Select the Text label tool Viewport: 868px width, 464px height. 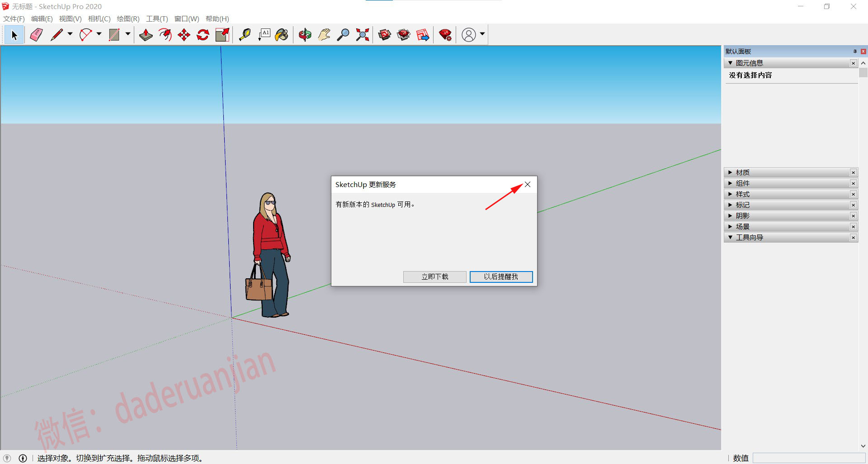coord(264,35)
